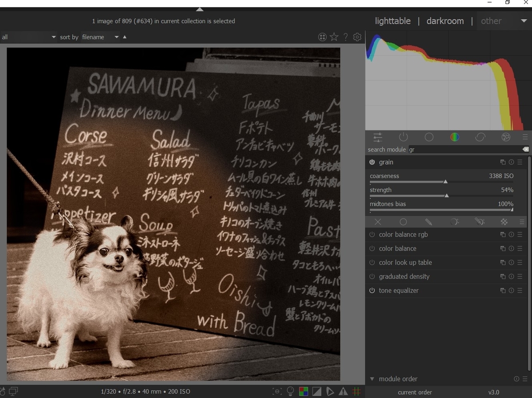Toggle gamut check warning icon
532x398 pixels.
pyautogui.click(x=343, y=391)
